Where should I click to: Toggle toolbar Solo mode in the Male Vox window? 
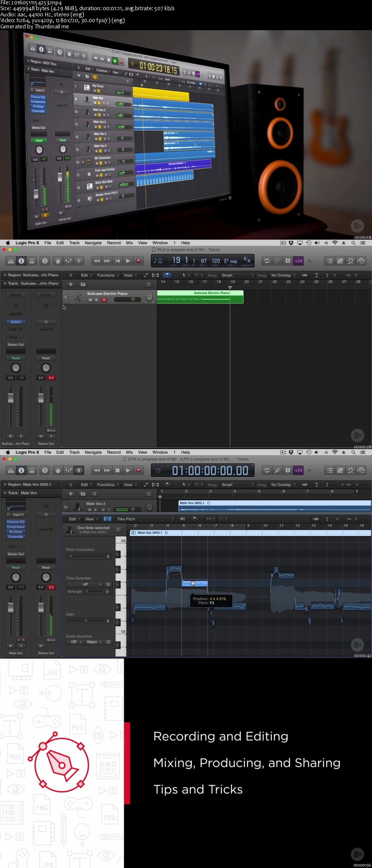(x=288, y=470)
